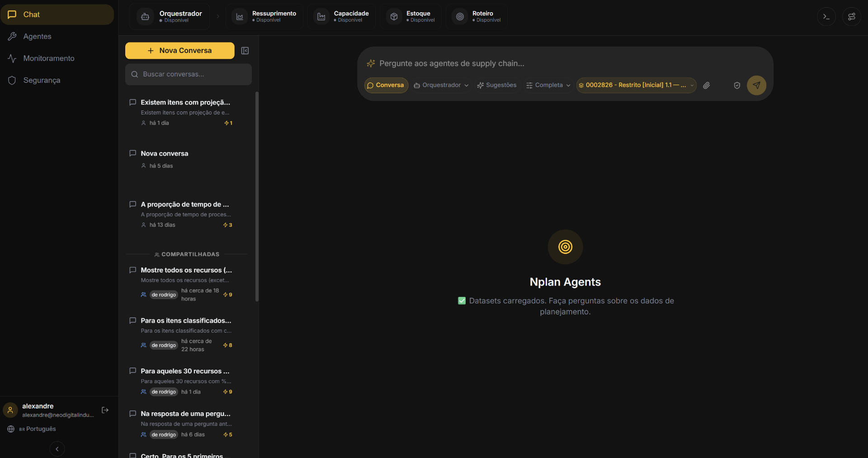Click the 'de rodrigo' badge on 'Na resposta de uma pergu...'
The width and height of the screenshot is (868, 458).
point(164,434)
